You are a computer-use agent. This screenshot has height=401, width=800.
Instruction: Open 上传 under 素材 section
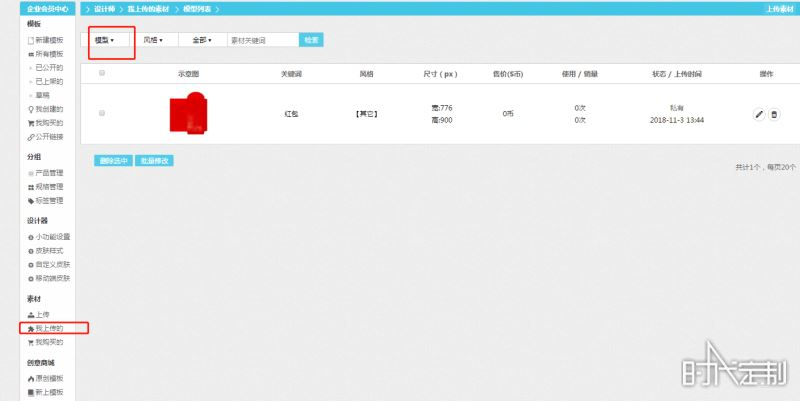tap(39, 315)
